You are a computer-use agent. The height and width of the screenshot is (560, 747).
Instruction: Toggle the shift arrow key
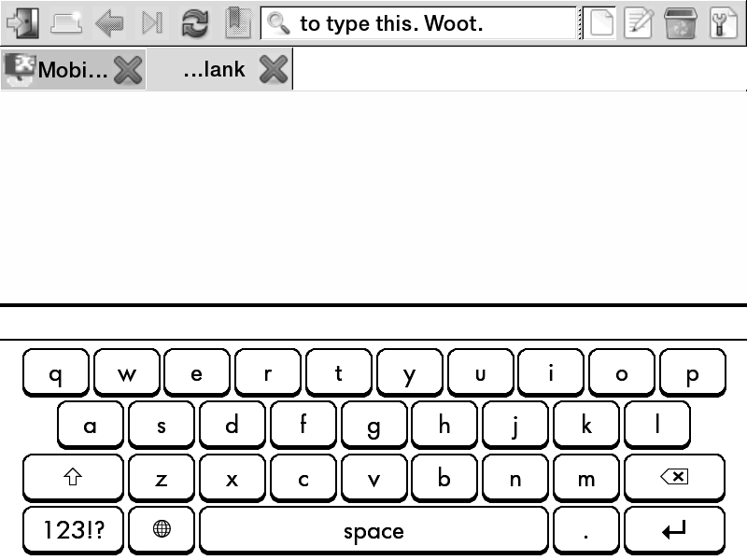tap(73, 478)
